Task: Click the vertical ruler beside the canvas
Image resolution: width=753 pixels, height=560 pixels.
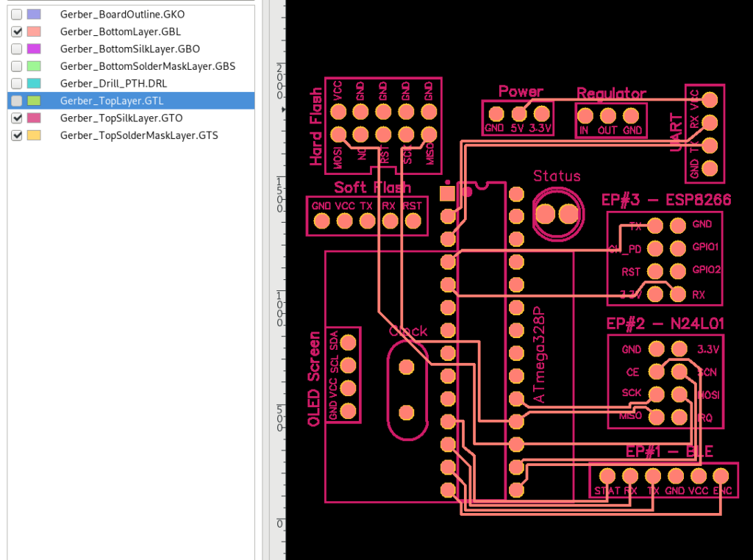Action: (277, 280)
